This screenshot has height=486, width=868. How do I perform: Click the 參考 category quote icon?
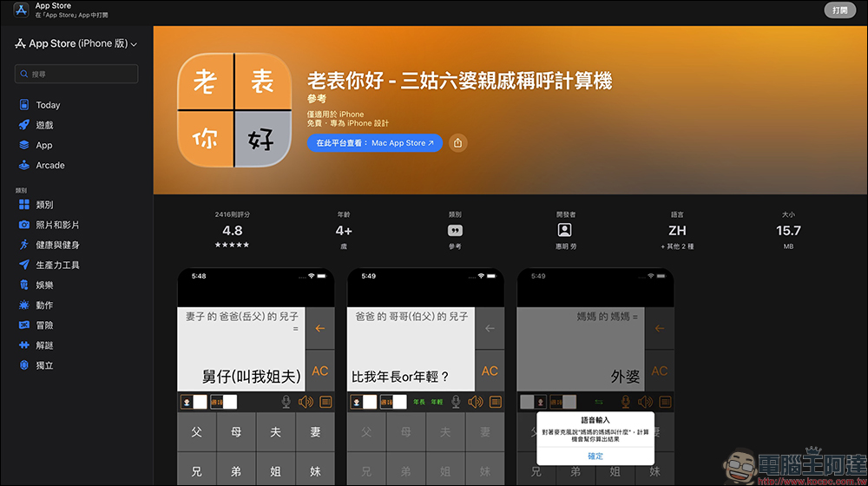click(455, 230)
